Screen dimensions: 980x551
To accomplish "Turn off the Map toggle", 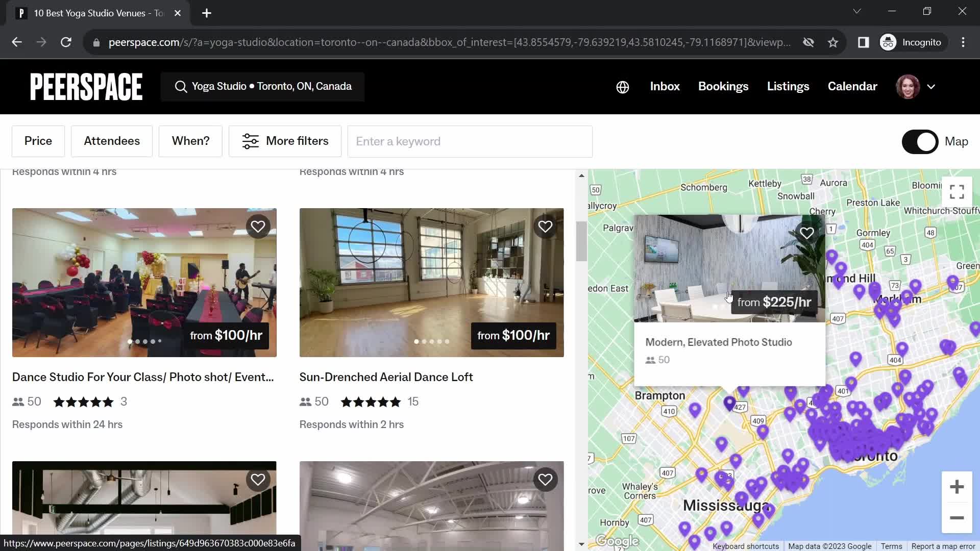I will pos(920,142).
